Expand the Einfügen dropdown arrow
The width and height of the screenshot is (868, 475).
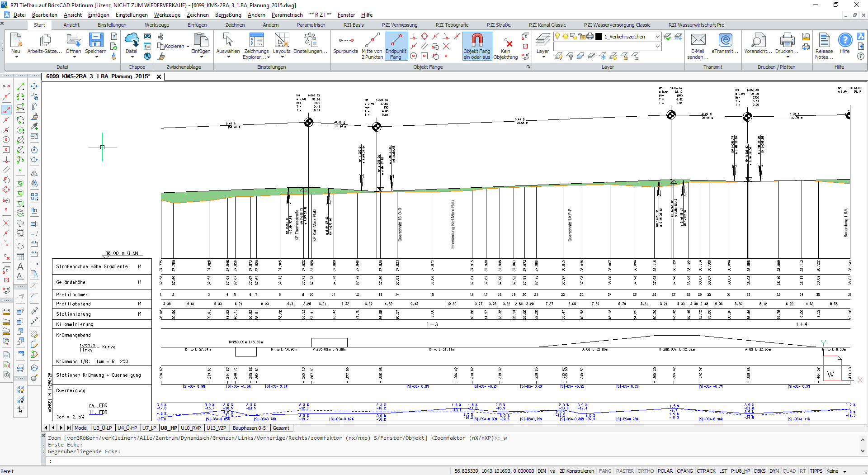201,57
